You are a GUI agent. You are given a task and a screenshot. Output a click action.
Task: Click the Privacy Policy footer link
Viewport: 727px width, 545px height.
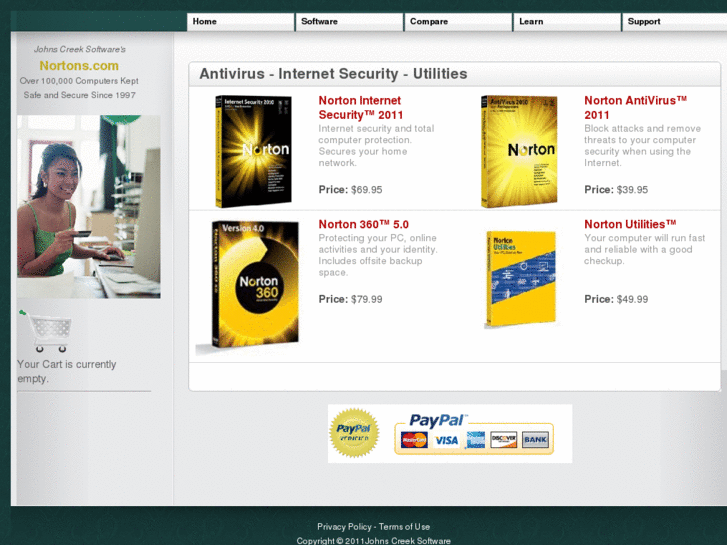coord(344,526)
